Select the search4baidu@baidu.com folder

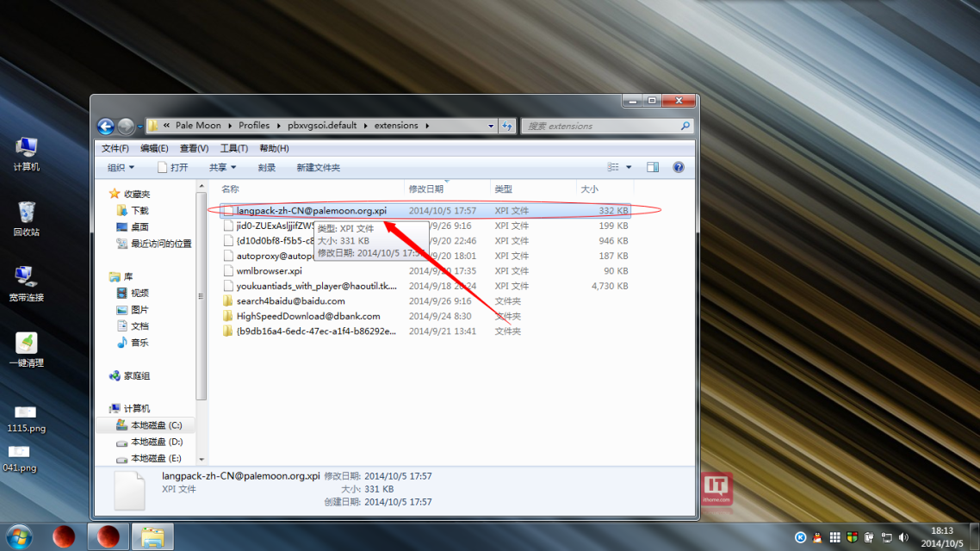pos(425,301)
